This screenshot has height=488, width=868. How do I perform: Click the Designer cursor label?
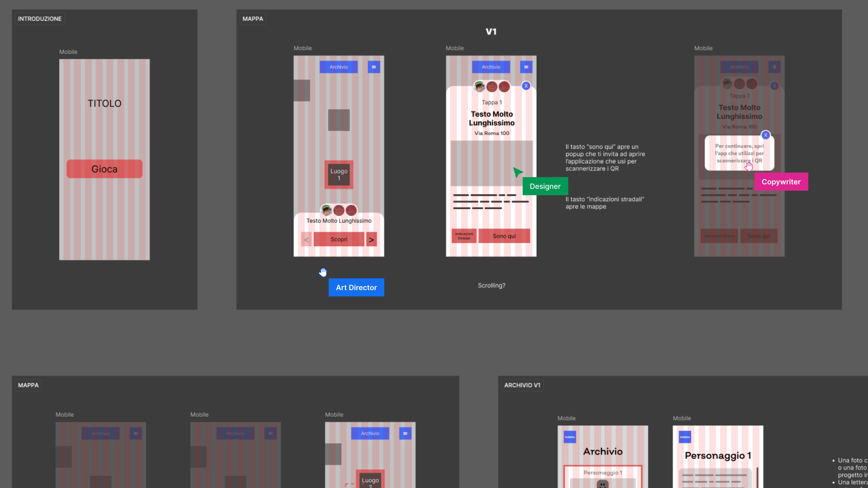545,186
